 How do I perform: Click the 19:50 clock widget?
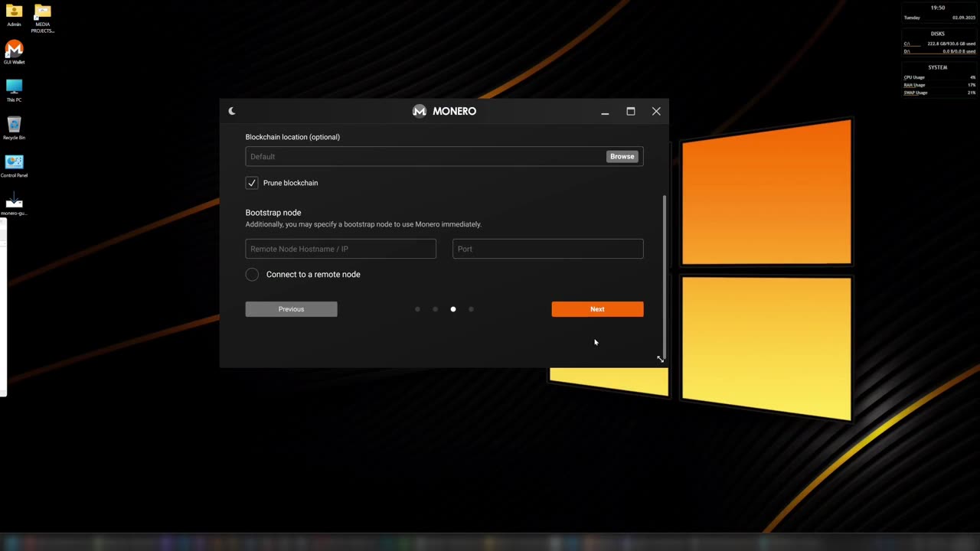[938, 8]
